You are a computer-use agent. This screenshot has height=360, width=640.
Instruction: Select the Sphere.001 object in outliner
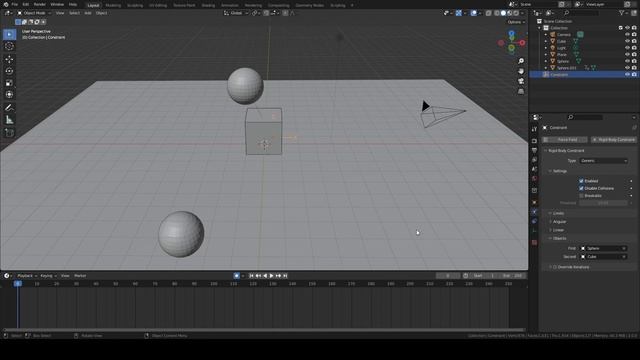[x=567, y=68]
